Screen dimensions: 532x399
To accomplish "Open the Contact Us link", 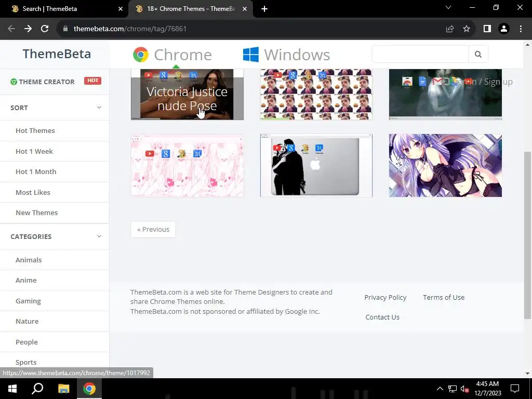I will coord(382,317).
